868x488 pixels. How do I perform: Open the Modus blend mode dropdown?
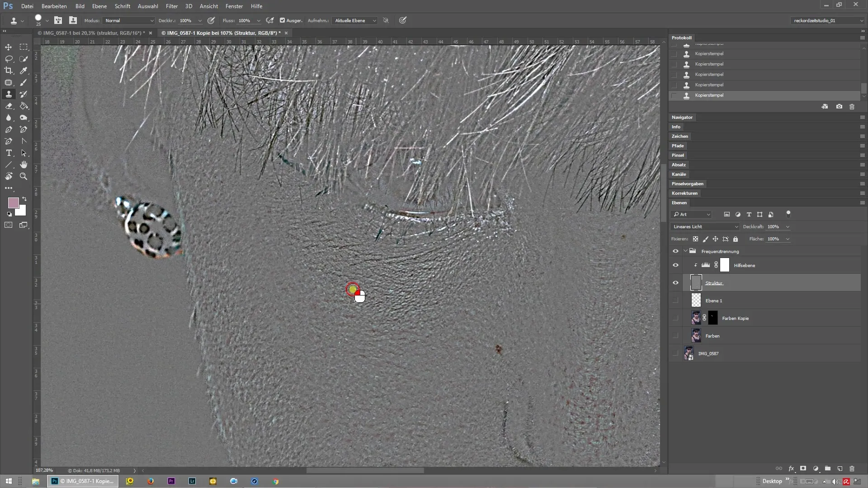tap(129, 20)
